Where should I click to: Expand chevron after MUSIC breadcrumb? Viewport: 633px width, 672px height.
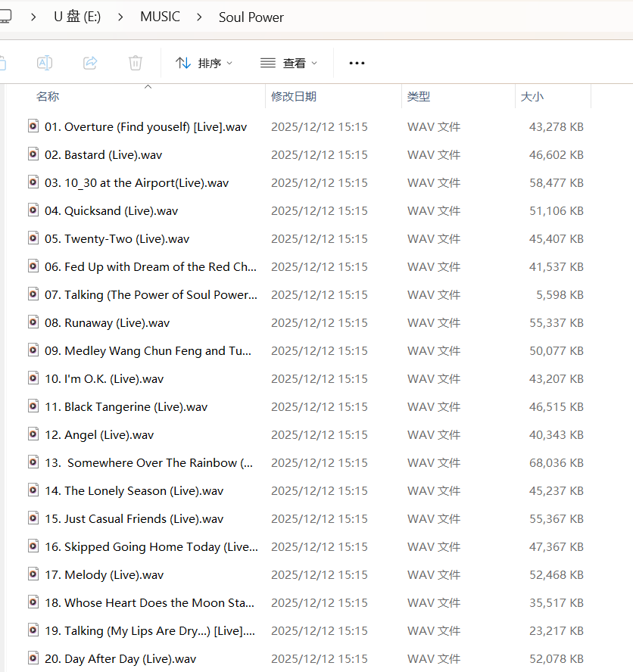199,17
